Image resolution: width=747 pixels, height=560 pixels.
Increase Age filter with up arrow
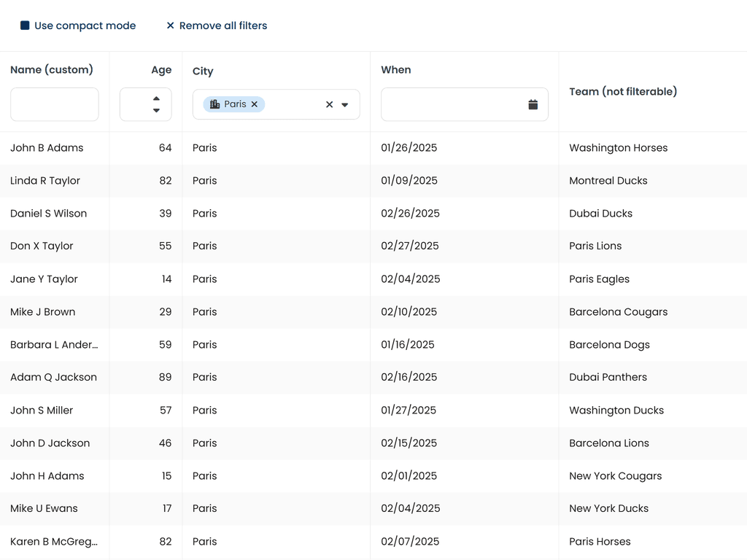point(156,98)
